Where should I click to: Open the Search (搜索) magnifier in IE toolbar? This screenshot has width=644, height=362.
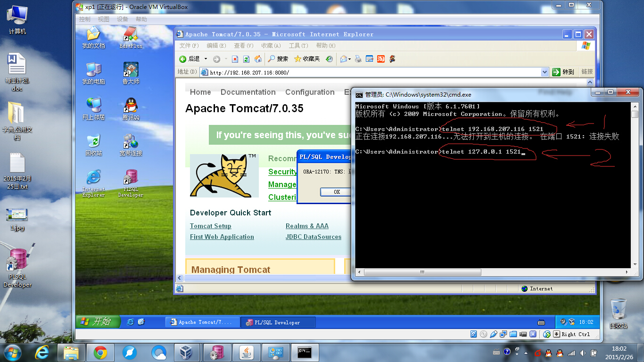pyautogui.click(x=278, y=59)
